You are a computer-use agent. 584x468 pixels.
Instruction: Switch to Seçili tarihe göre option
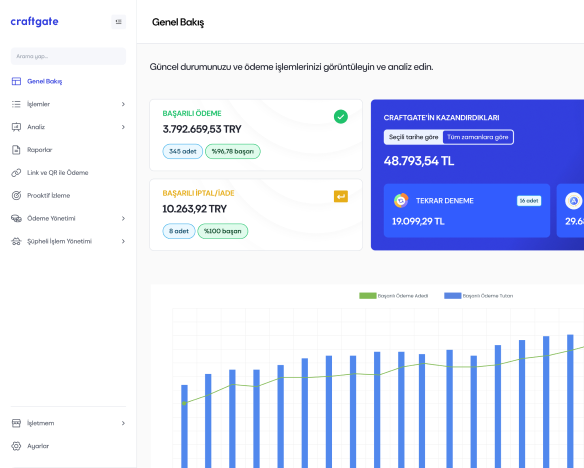pos(413,137)
